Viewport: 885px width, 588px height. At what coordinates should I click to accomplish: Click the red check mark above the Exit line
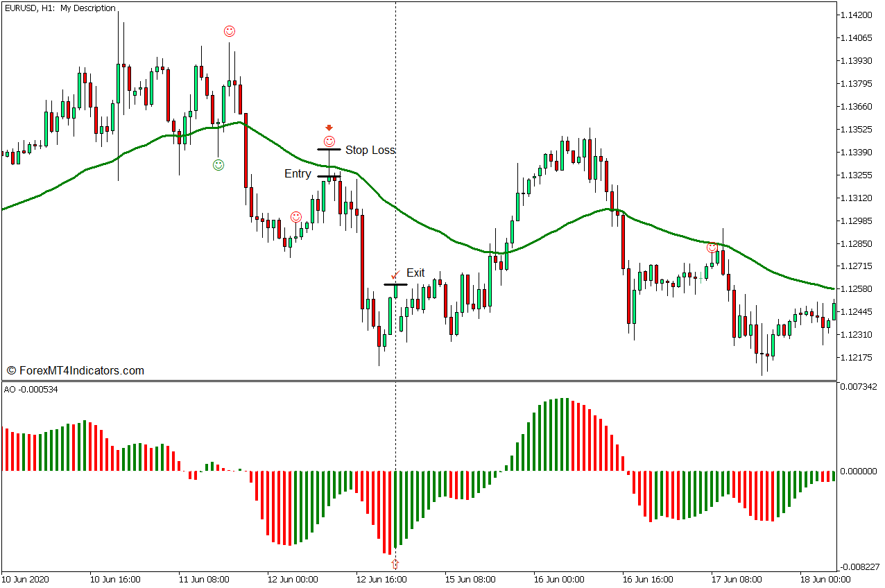[395, 275]
